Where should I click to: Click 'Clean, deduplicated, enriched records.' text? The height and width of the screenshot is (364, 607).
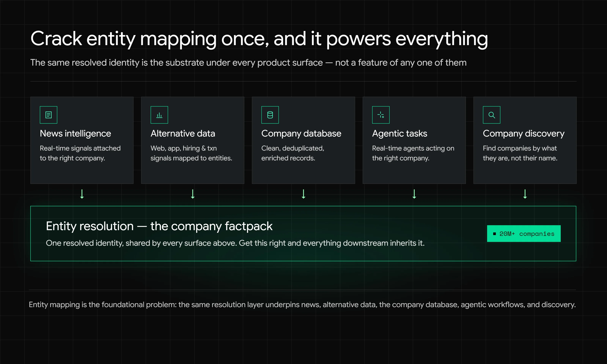293,153
